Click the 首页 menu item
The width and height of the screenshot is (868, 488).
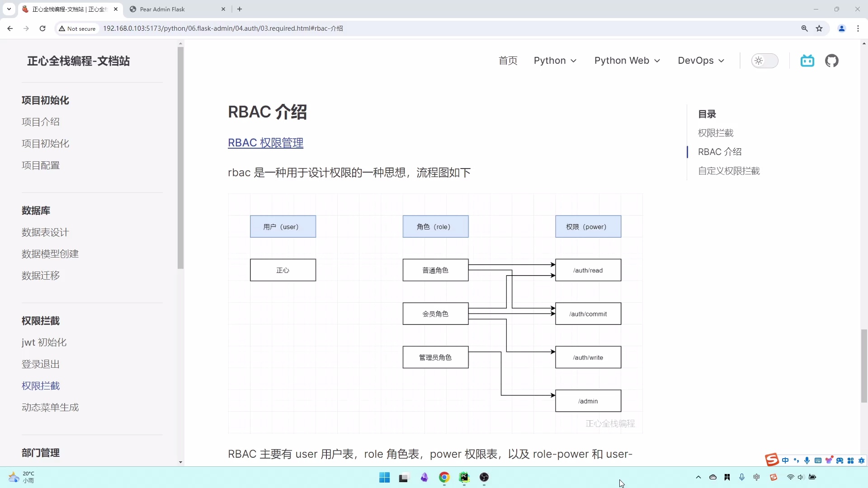pyautogui.click(x=508, y=61)
